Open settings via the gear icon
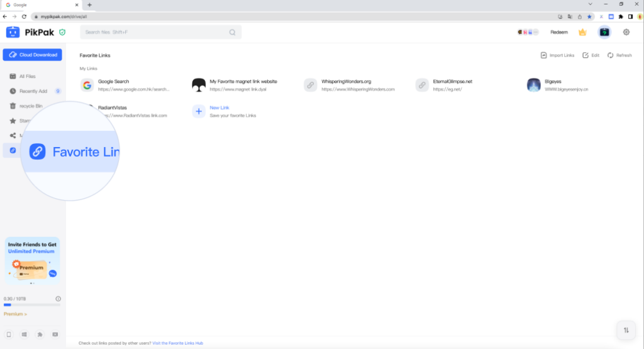Viewport: 644px width, 349px height. click(626, 32)
